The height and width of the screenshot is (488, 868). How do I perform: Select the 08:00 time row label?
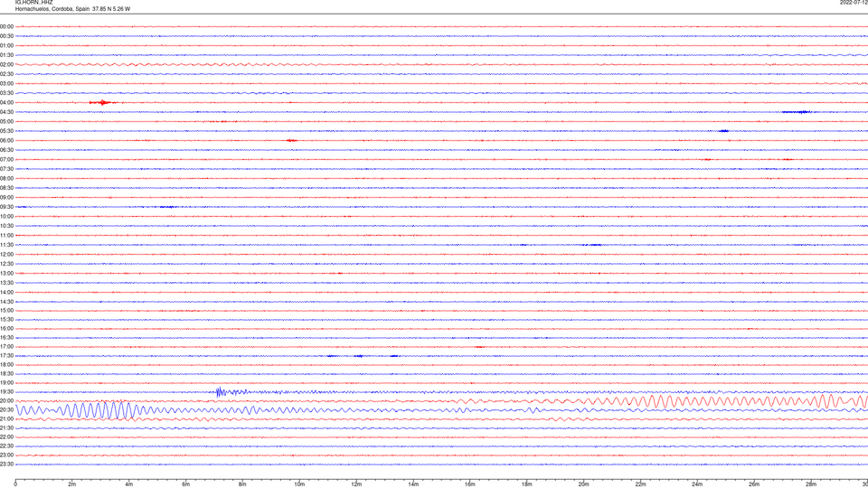[x=6, y=178]
